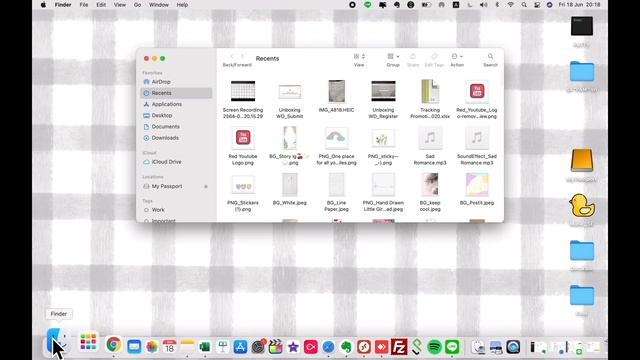Open the Group dropdown in Finder toolbar
The height and width of the screenshot is (360, 640).
click(393, 56)
